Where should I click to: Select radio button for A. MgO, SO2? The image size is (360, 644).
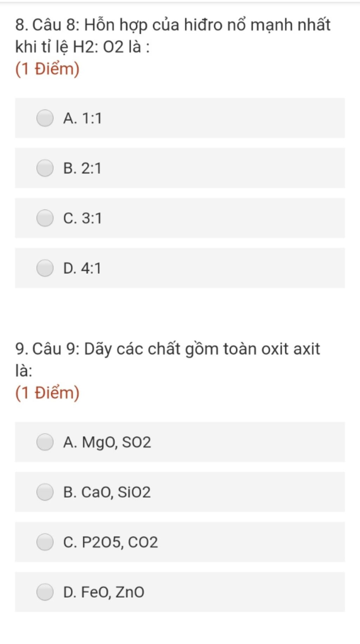click(45, 442)
